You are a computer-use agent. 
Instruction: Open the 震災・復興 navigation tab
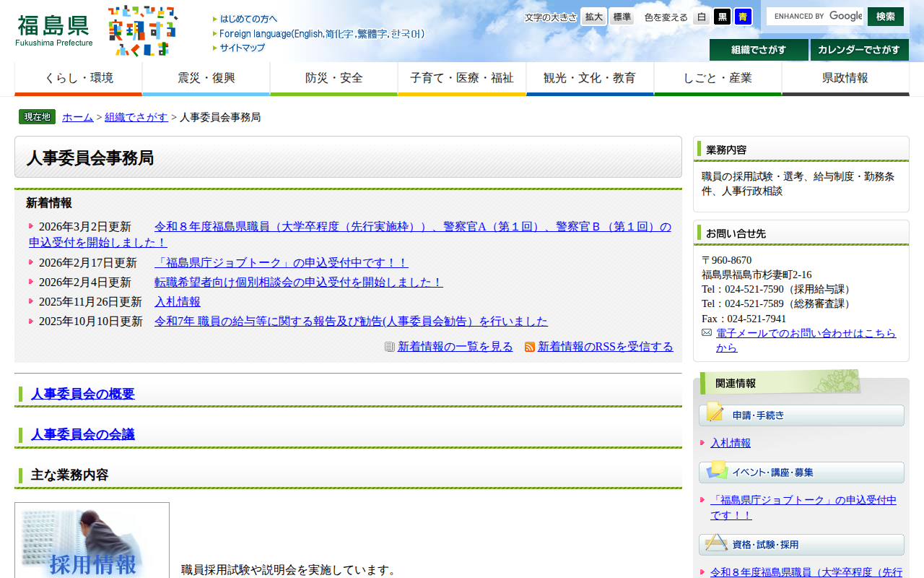click(x=206, y=79)
